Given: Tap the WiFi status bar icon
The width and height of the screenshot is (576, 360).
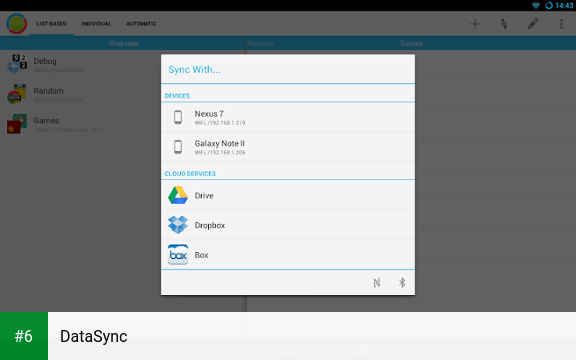Looking at the screenshot, I should point(536,6).
